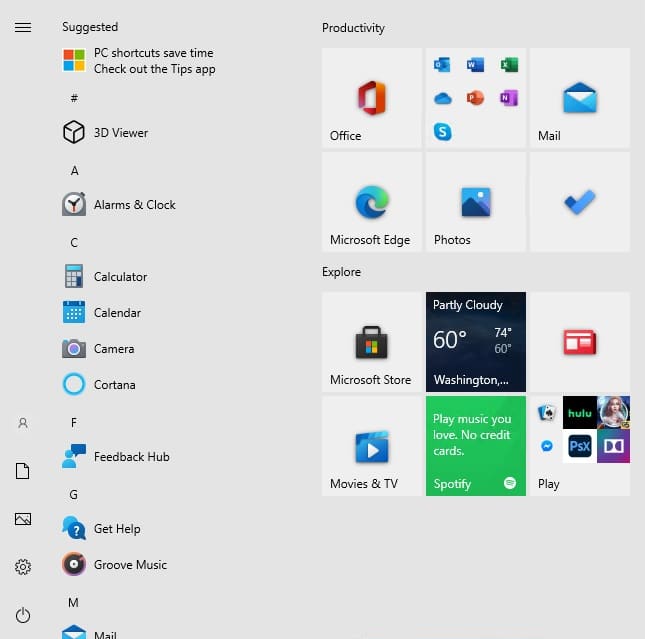Click the 'A' letter header in app list
This screenshot has width=645, height=639.
click(74, 170)
